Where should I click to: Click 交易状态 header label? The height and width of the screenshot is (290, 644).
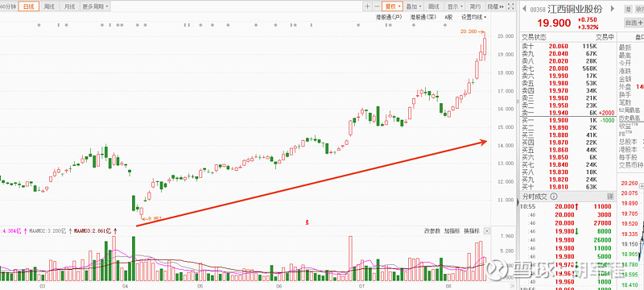click(x=534, y=37)
